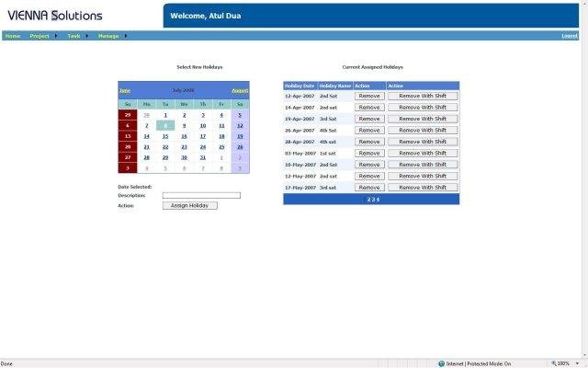
Task: Select July 24 in the calendar
Action: pos(203,147)
